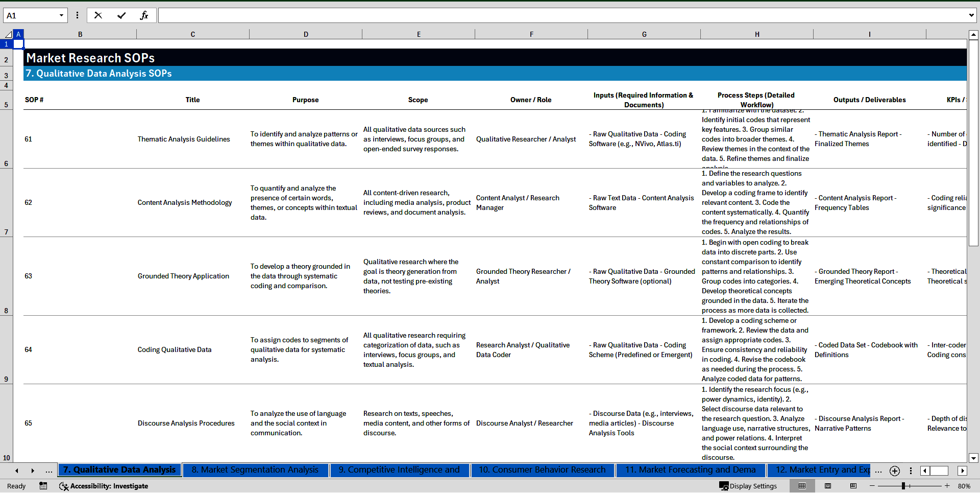Click the Select All corner triangle
The image size is (980, 493).
point(8,34)
